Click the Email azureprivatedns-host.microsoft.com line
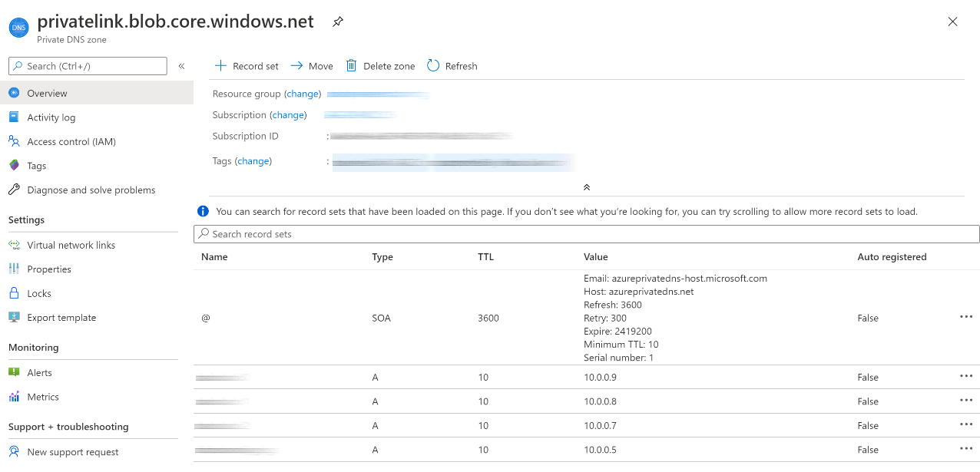The height and width of the screenshot is (472, 980). pyautogui.click(x=676, y=279)
